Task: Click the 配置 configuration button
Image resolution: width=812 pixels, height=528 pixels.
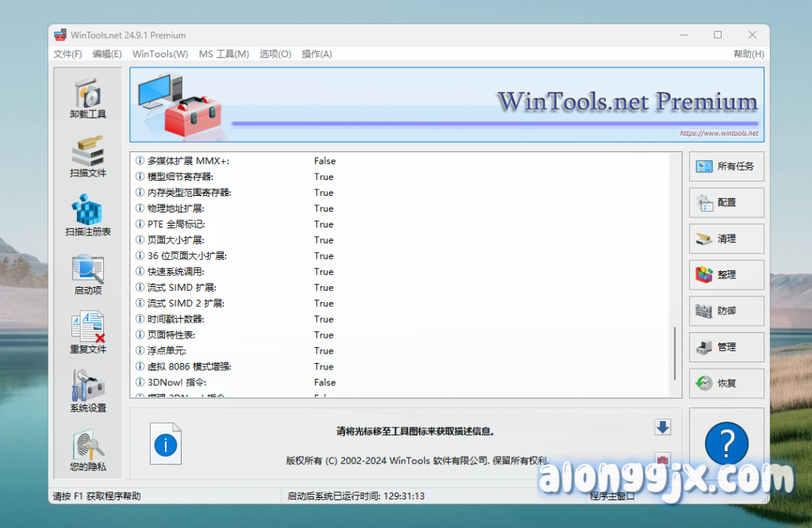Action: click(x=726, y=202)
